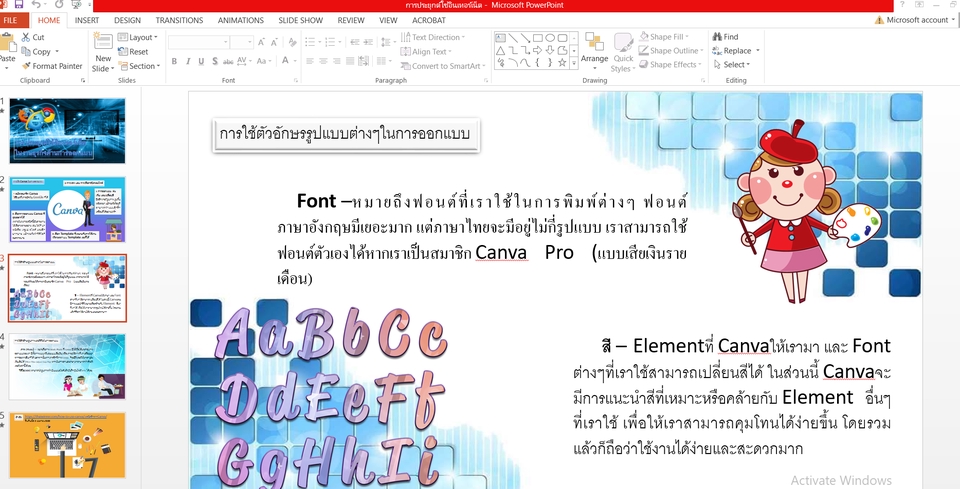Select the Isosceles Triangle shape
This screenshot has height=489, width=960.
[500, 50]
